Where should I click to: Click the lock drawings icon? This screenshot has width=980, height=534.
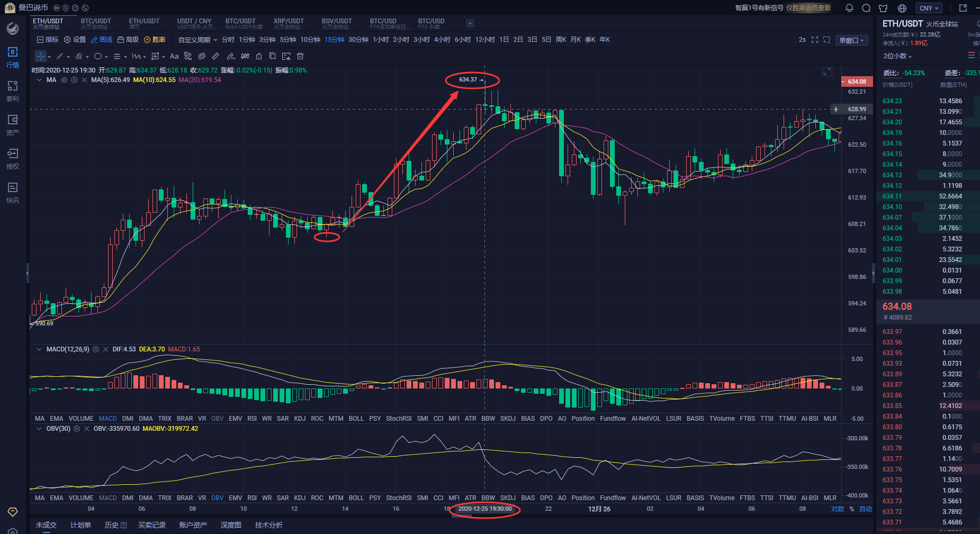[x=259, y=56]
